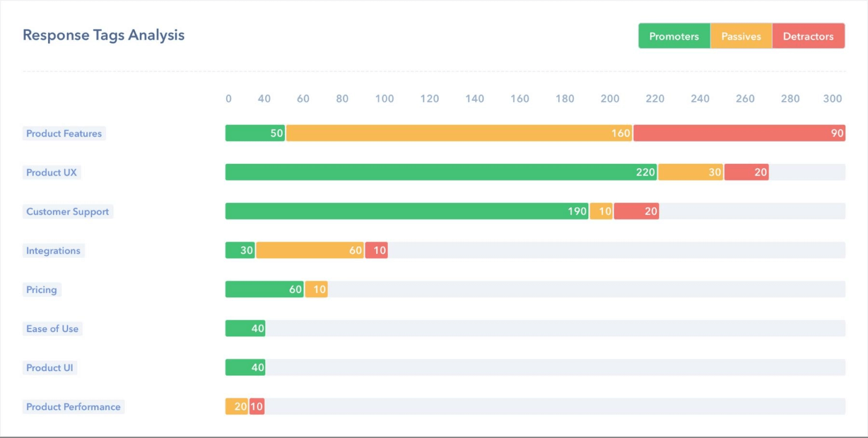
Task: Open the Pricing tag
Action: (x=41, y=290)
